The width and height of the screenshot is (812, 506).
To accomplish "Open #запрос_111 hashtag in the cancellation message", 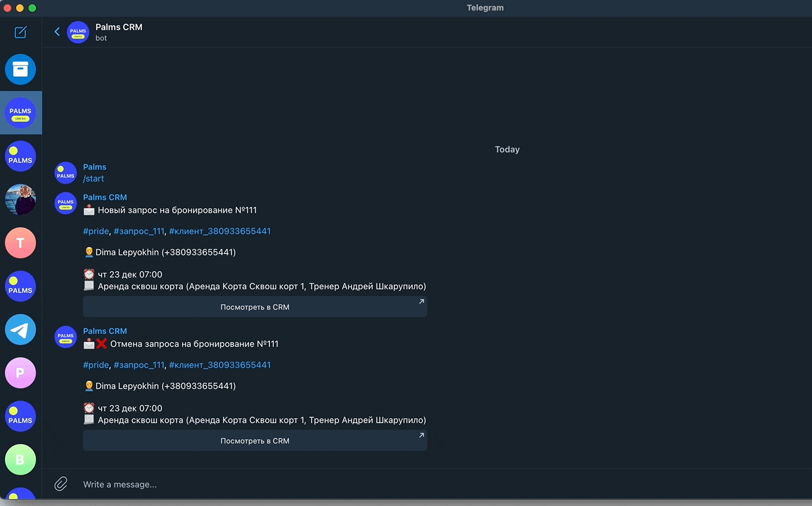I will [x=139, y=365].
